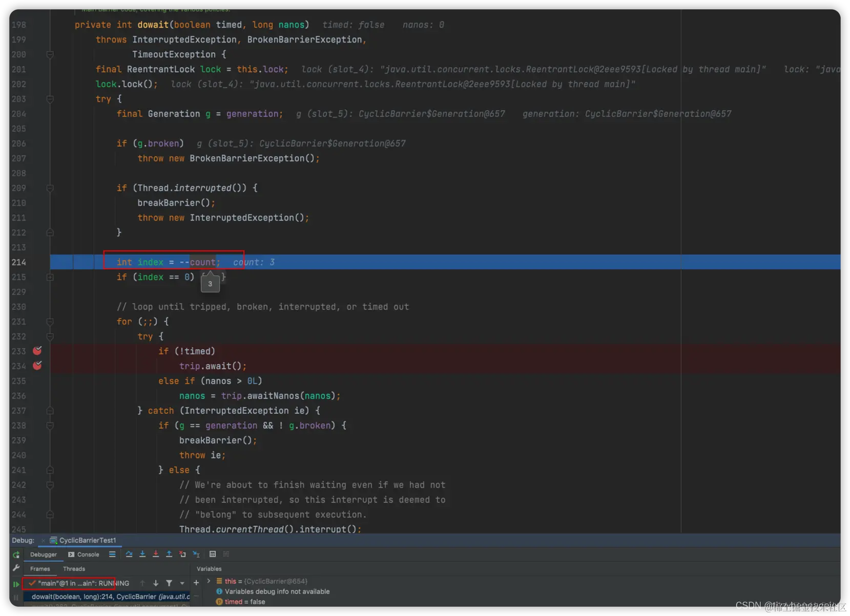Collapse the for loop fold marker on line 231
The image size is (850, 616).
[x=50, y=322]
